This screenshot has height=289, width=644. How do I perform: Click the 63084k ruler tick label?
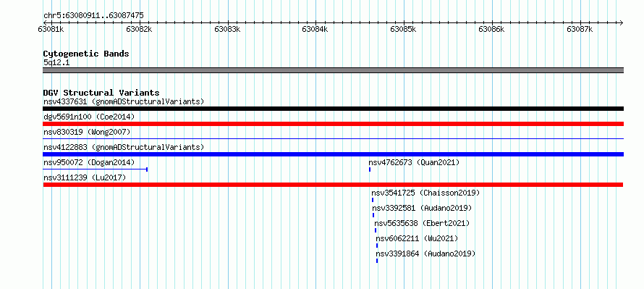(x=315, y=29)
